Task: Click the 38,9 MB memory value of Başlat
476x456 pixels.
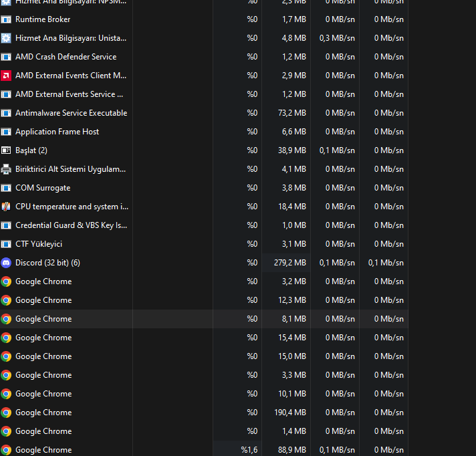Action: click(x=292, y=150)
